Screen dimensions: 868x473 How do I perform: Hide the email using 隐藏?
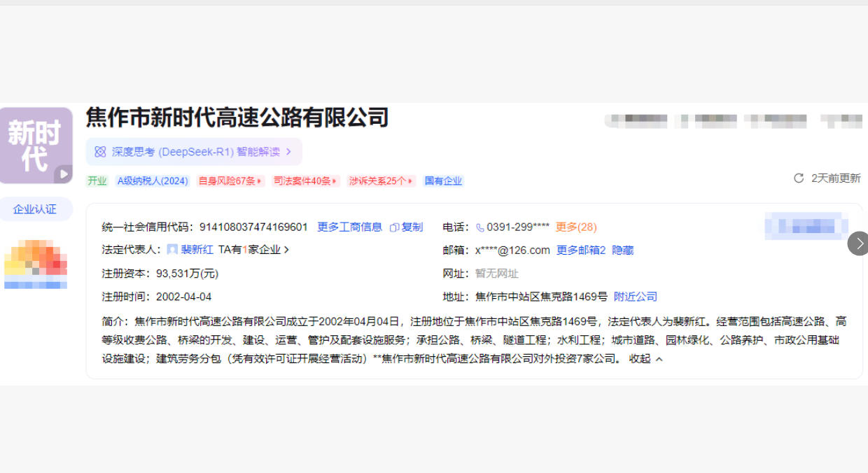[x=624, y=250]
